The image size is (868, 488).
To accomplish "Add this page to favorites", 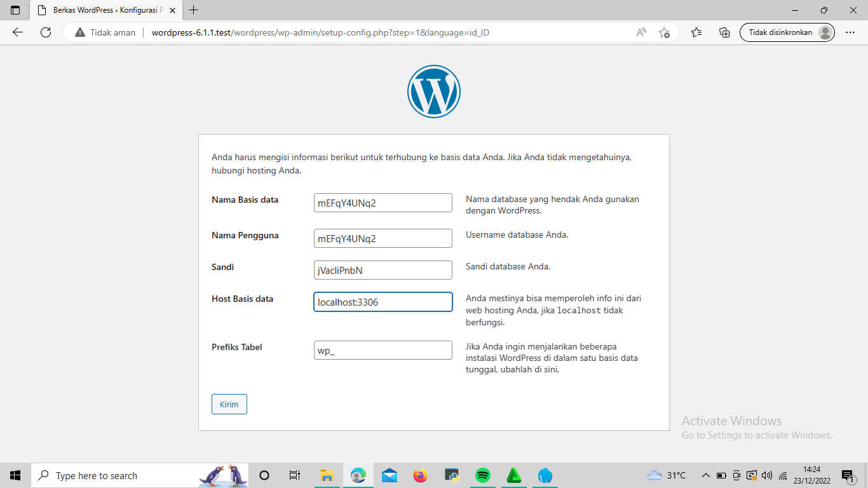I will pyautogui.click(x=665, y=32).
